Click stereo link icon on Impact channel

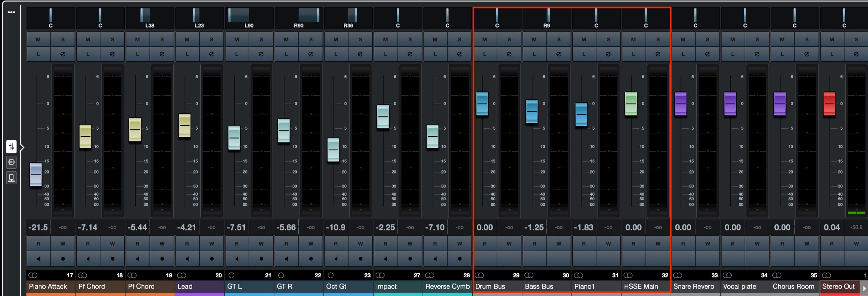pos(380,275)
